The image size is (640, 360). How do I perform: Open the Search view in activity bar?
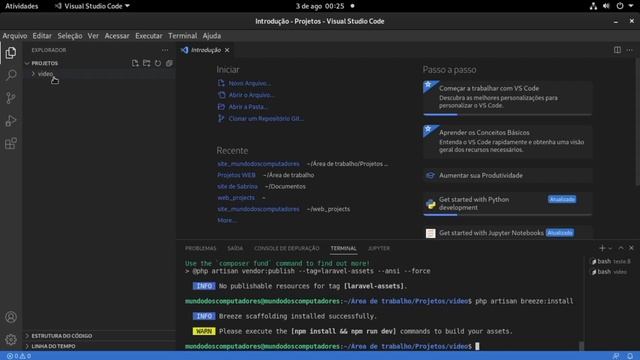[x=11, y=75]
